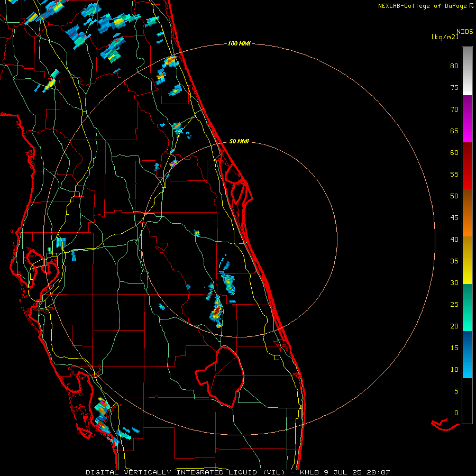Click the KMLB radar site identifier
The width and height of the screenshot is (476, 476).
point(312,472)
